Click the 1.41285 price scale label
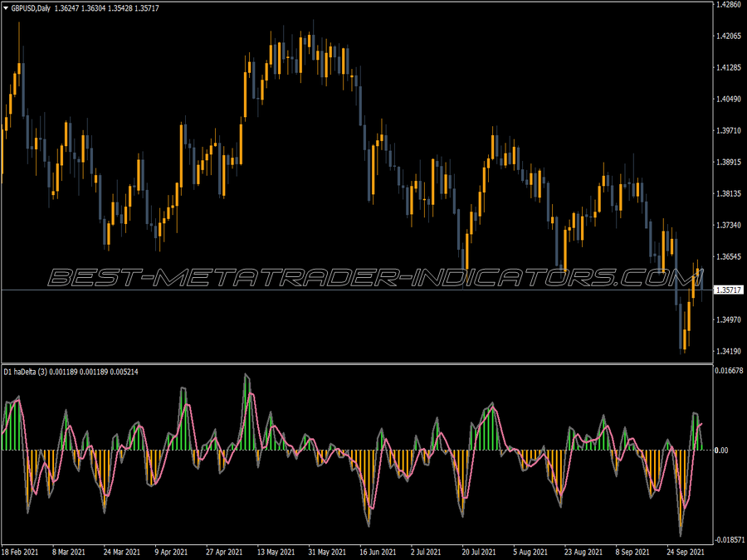Viewport: 747px width, 560px height. click(729, 68)
